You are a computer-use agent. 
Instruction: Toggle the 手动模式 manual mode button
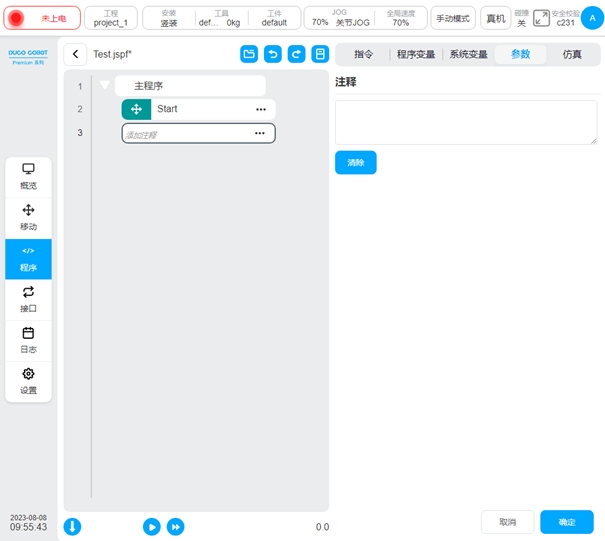coord(453,18)
